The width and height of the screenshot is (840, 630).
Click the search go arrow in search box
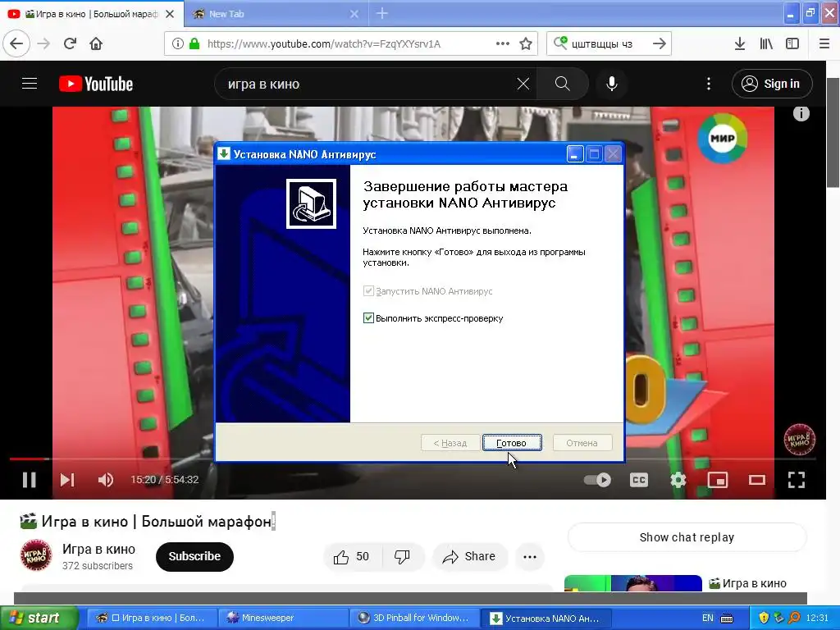point(659,43)
